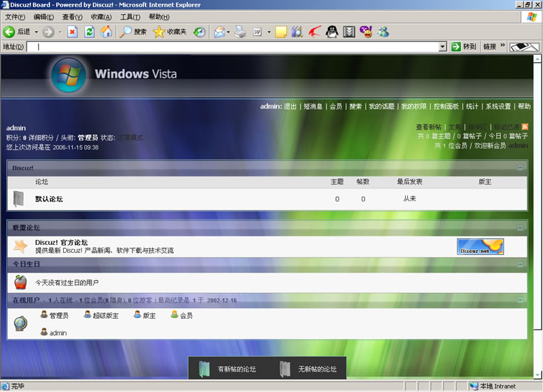Open the 工具(T) menu
Viewport: 543px width, 392px height.
pos(130,17)
